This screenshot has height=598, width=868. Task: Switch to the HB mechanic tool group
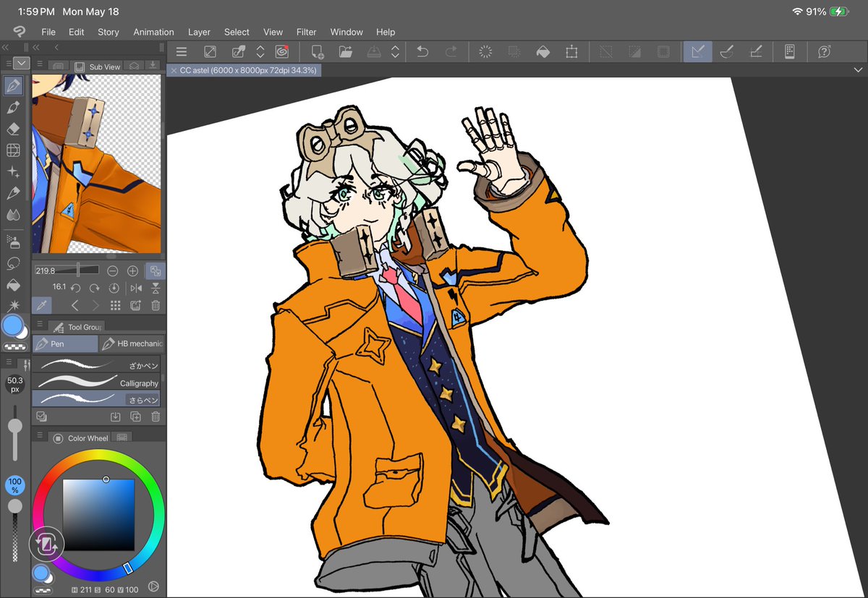coord(132,343)
